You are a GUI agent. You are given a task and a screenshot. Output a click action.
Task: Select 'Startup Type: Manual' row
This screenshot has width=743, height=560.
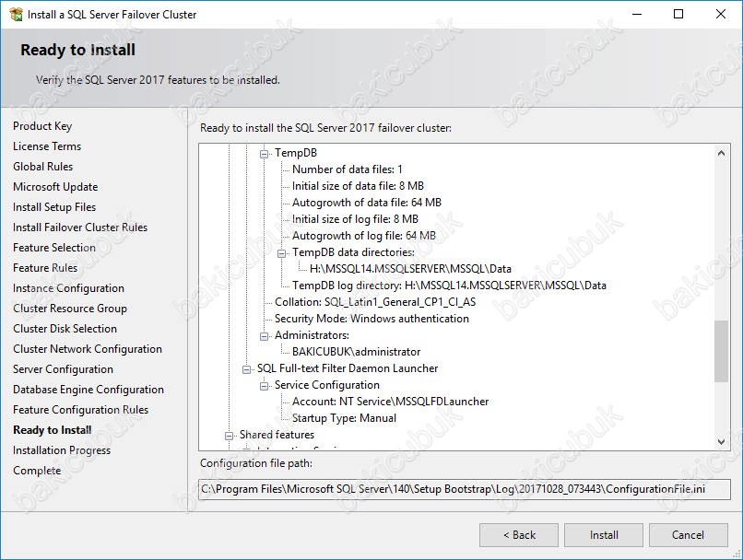[345, 418]
